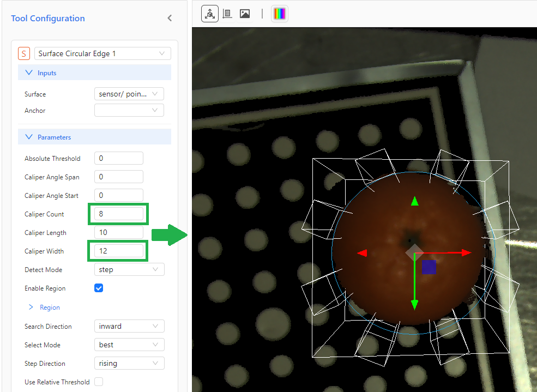The height and width of the screenshot is (392, 537).
Task: Open the rainbow color map picker
Action: (280, 14)
